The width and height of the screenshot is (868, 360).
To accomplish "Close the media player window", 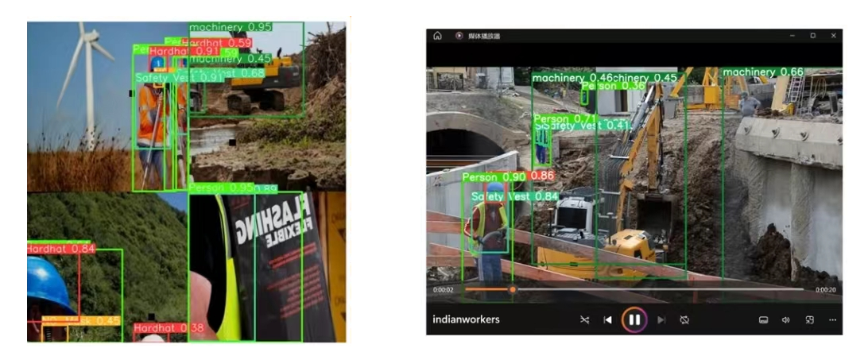I will (834, 36).
